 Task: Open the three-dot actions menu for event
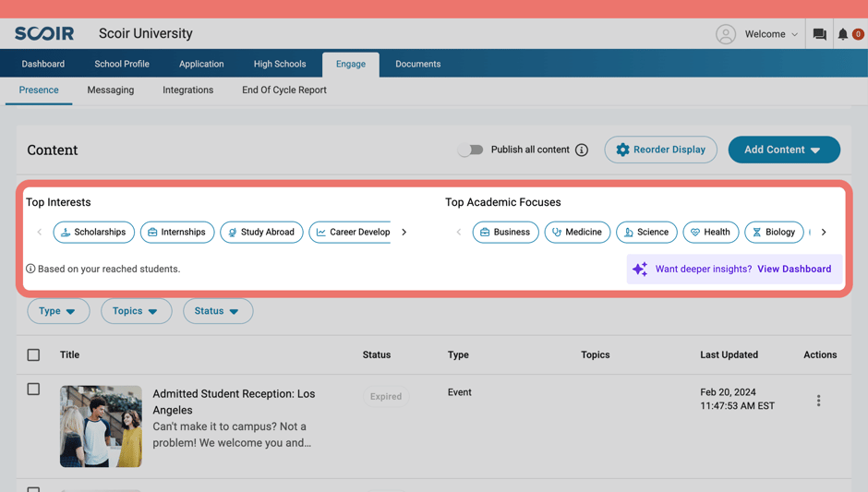tap(818, 401)
